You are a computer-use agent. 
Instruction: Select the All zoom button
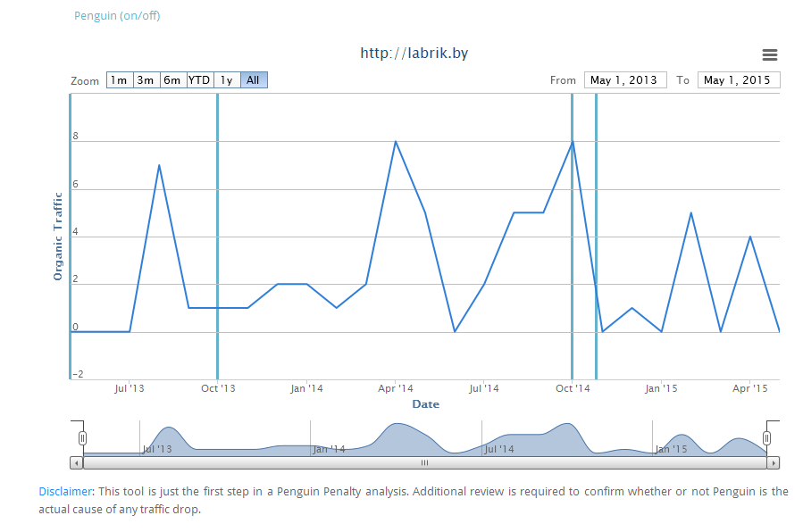254,80
